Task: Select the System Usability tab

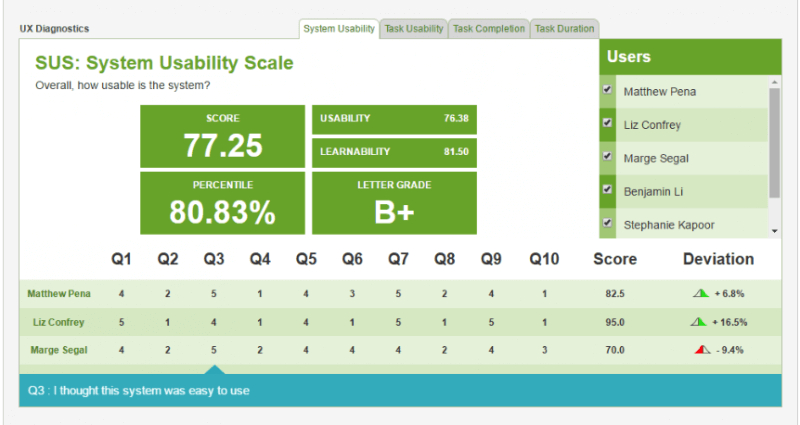Action: point(339,29)
